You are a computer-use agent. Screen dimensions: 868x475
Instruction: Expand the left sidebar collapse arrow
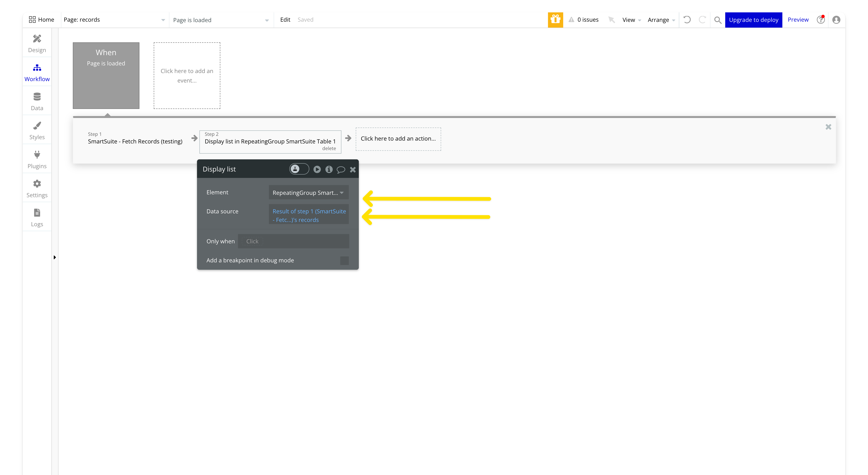(54, 257)
